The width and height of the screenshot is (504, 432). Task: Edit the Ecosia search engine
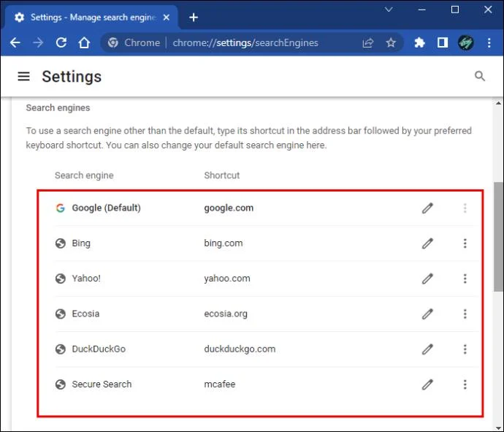[x=427, y=314]
